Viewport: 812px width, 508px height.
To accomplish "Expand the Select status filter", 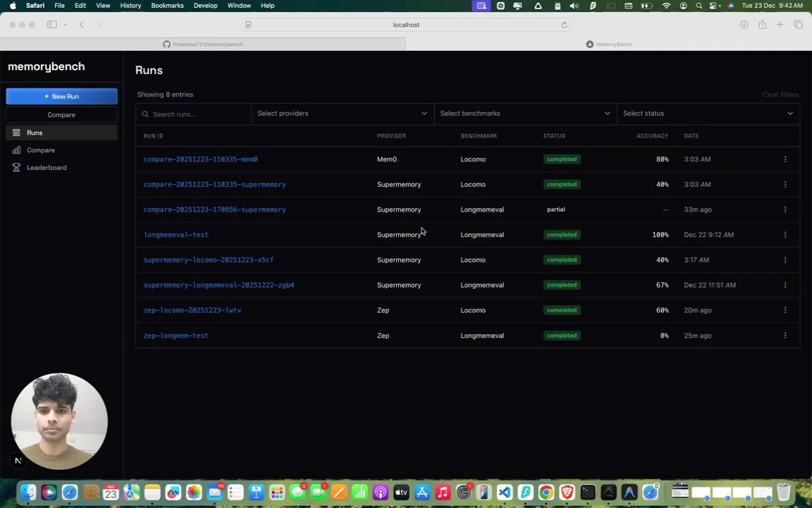I will click(x=708, y=114).
